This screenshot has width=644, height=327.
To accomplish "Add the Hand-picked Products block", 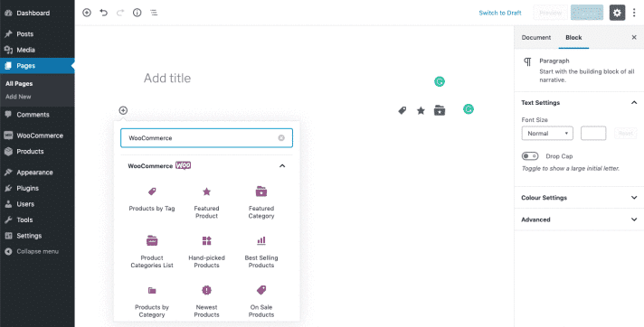I will tap(206, 251).
